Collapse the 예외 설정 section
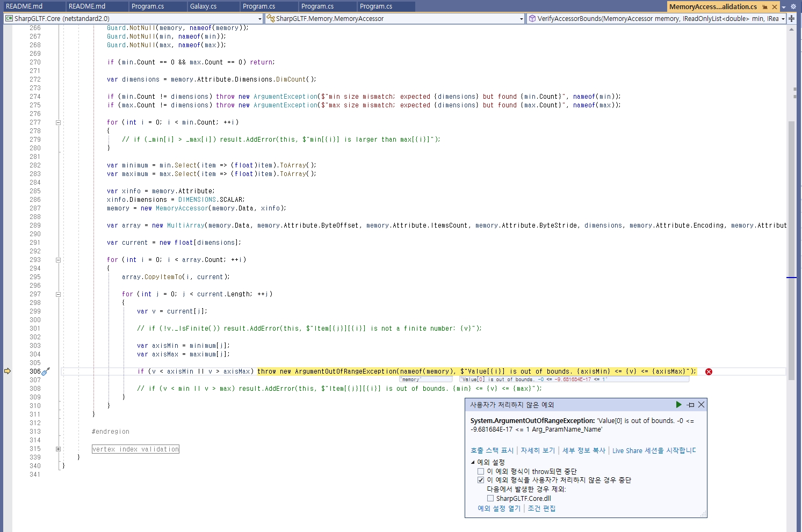802x532 pixels. (x=473, y=462)
